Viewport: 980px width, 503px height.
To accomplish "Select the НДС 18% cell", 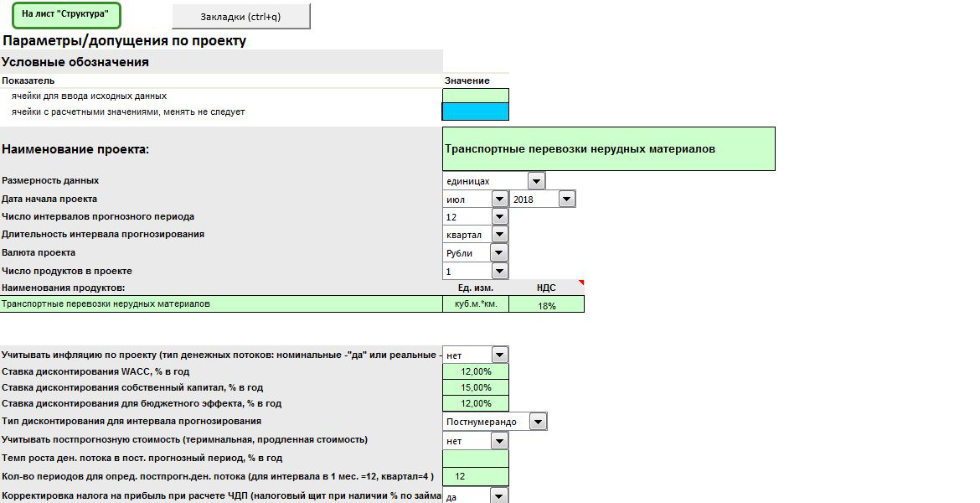I will tap(546, 304).
